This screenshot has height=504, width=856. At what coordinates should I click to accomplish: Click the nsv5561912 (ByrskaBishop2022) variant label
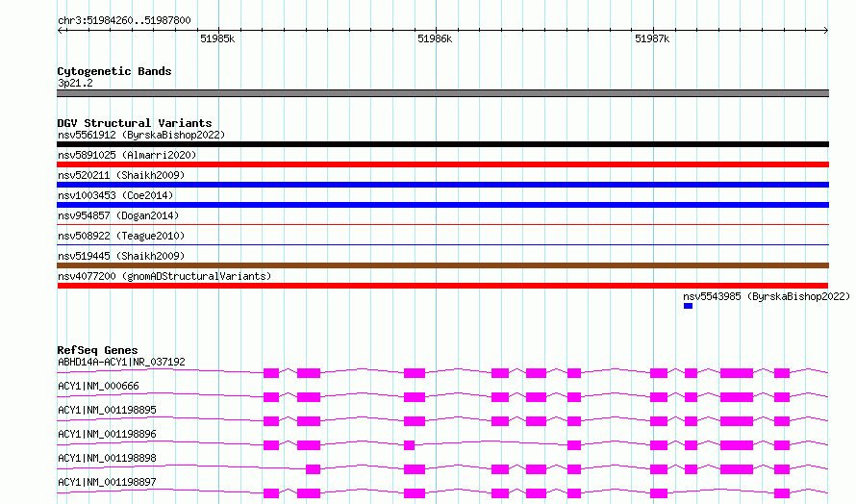pyautogui.click(x=141, y=135)
